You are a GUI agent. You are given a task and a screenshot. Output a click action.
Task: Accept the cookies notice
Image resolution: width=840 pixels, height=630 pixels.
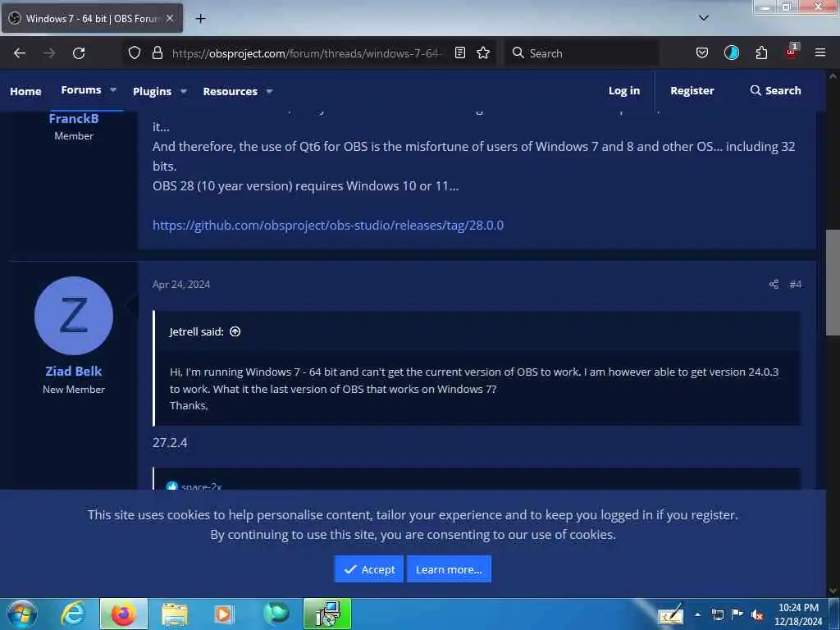[368, 569]
